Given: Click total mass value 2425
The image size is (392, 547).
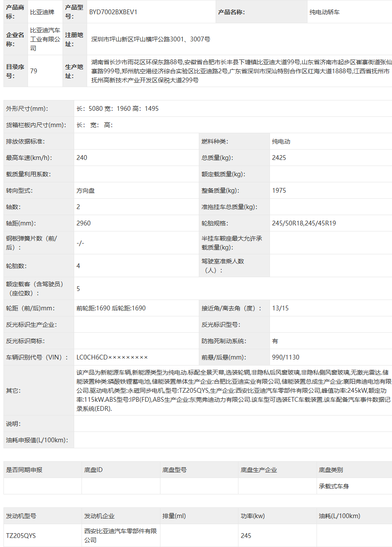Looking at the screenshot, I should tap(279, 158).
